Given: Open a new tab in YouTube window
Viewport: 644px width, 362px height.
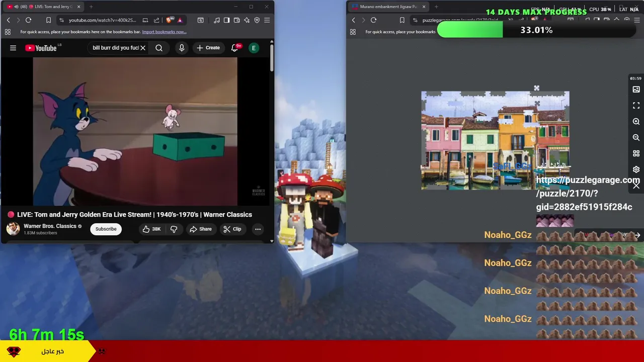Looking at the screenshot, I should (x=91, y=7).
